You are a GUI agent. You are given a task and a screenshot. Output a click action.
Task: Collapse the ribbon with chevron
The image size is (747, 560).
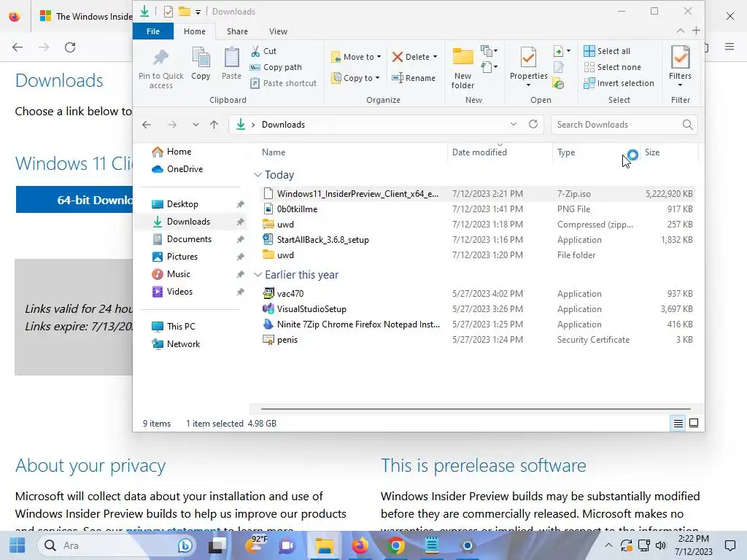click(681, 31)
